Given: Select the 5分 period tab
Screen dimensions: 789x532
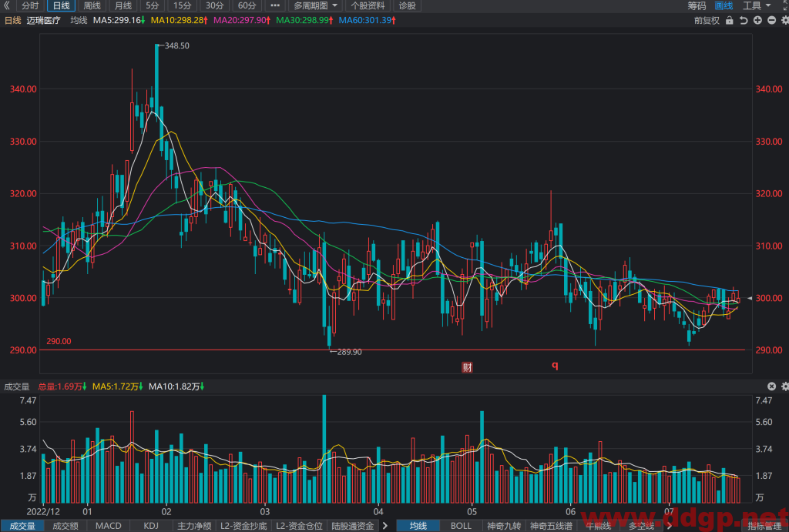Looking at the screenshot, I should click(x=152, y=5).
